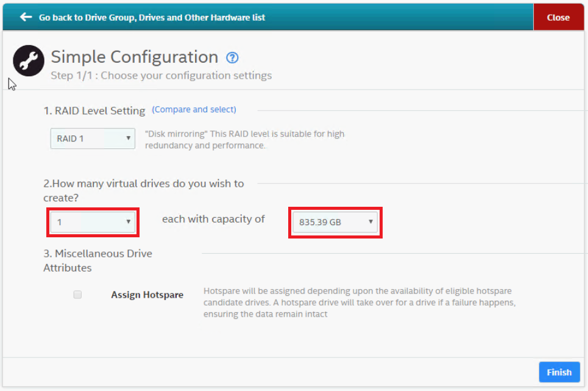The image size is (588, 391).
Task: Click the Hotspare explanation paragraph
Action: 360,303
